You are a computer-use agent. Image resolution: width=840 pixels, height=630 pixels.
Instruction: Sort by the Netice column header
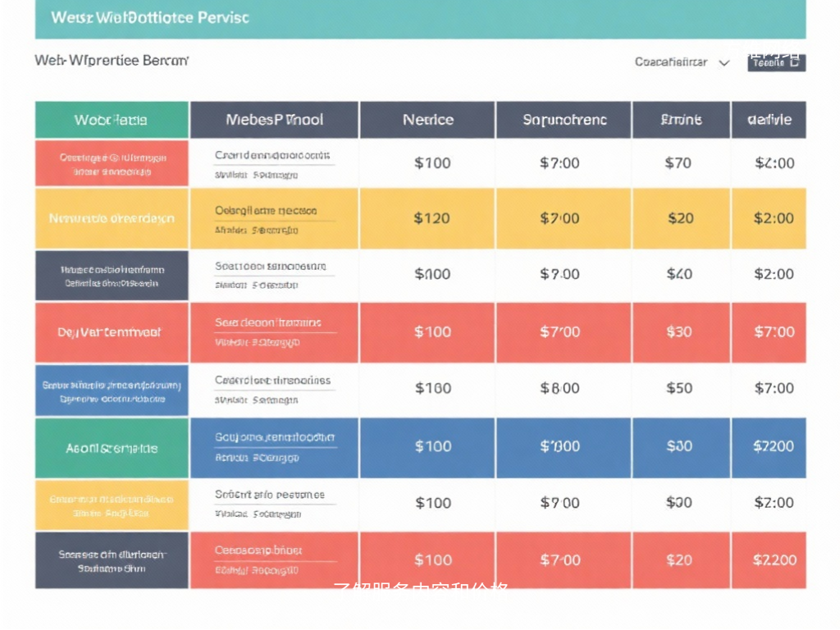(x=427, y=120)
